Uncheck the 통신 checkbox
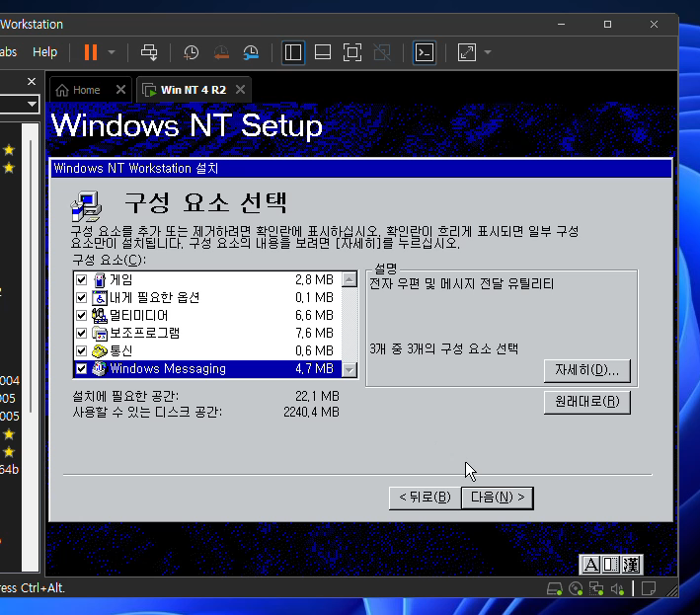This screenshot has height=615, width=700. click(x=81, y=350)
